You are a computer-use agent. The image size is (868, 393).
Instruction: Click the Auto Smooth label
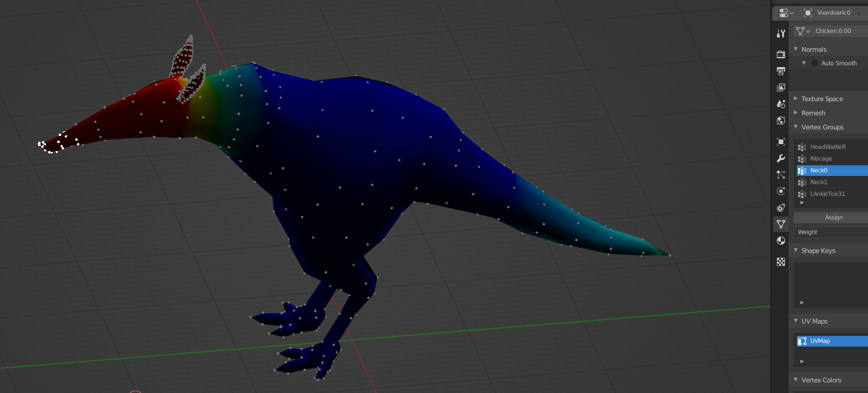pos(839,63)
